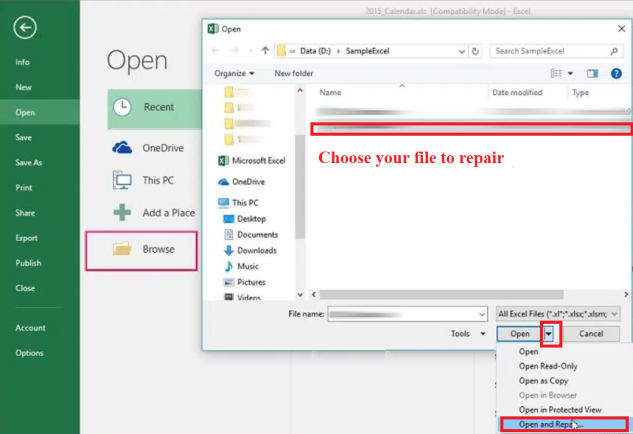Click the dialog's back navigation arrow
The height and width of the screenshot is (434, 633).
tap(215, 51)
